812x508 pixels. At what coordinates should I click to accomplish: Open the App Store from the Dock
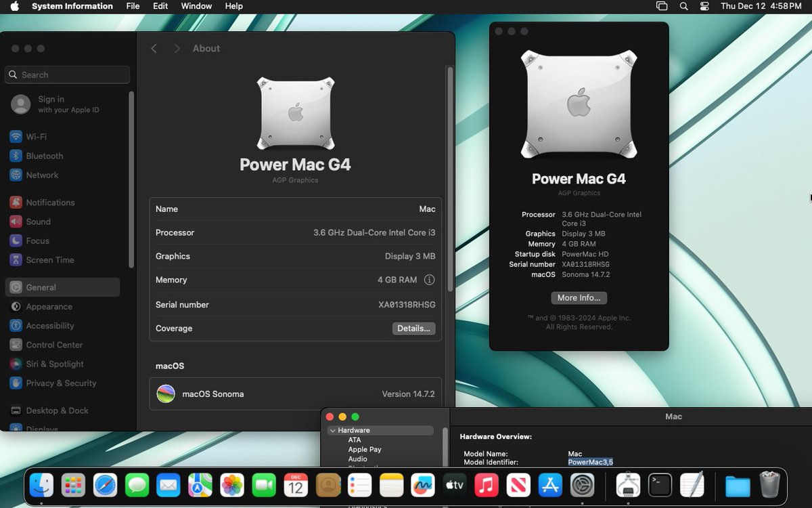[550, 485]
